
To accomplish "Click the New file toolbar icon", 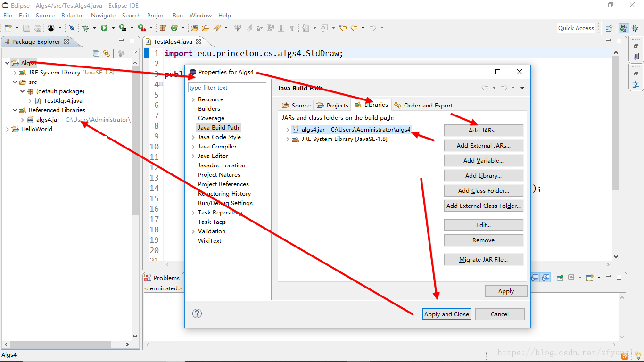I will [8, 28].
